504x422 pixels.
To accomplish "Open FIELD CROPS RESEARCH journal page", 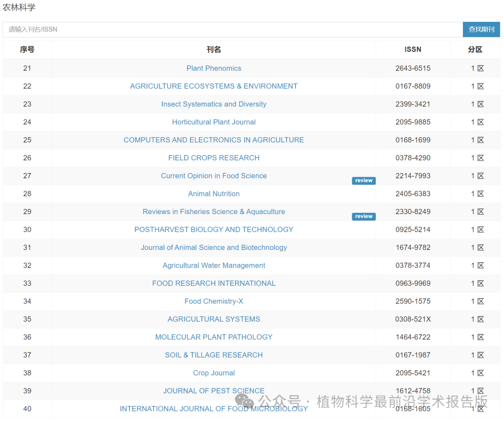I will [x=214, y=158].
